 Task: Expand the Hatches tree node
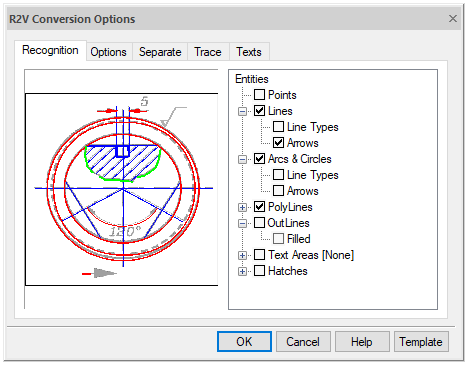click(242, 271)
